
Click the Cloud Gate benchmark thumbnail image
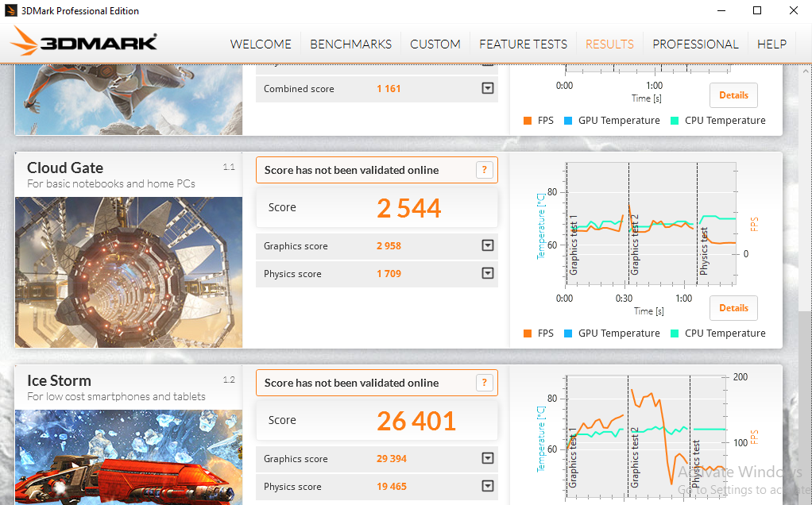[129, 272]
